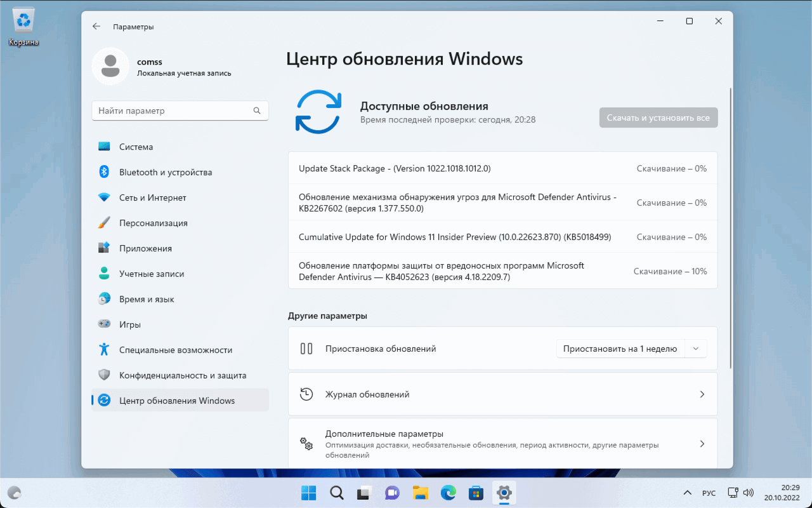Click the volume speaker icon in tray
The width and height of the screenshot is (812, 508).
748,493
